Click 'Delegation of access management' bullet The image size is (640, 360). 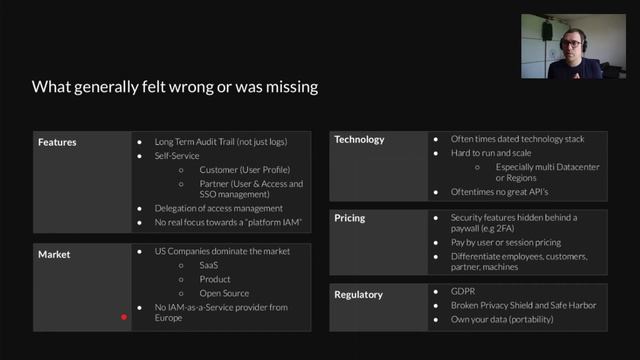(x=218, y=208)
